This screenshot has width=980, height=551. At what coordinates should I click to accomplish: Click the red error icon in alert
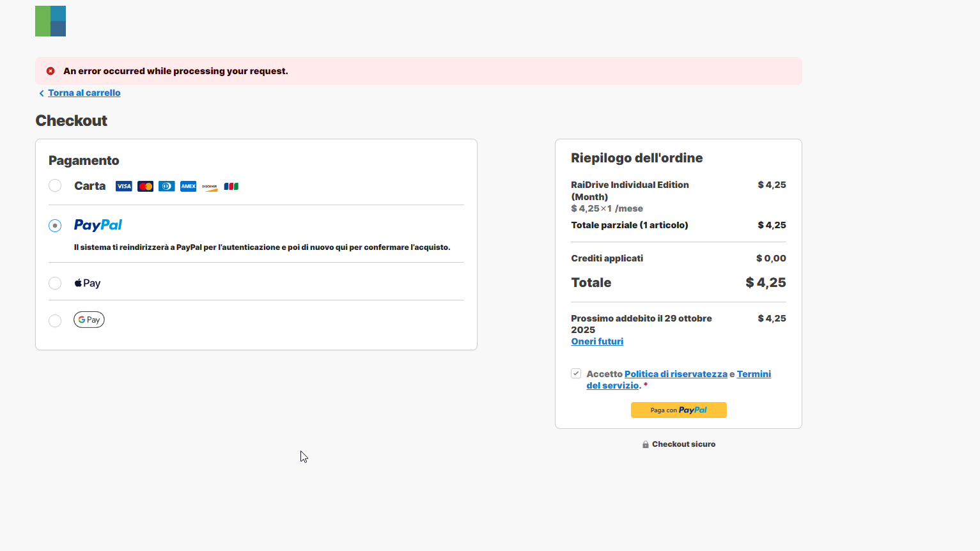point(51,71)
